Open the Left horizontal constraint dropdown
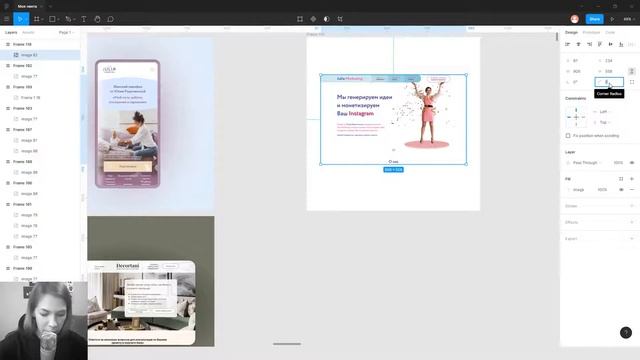Image resolution: width=640 pixels, height=360 pixels. [x=604, y=111]
